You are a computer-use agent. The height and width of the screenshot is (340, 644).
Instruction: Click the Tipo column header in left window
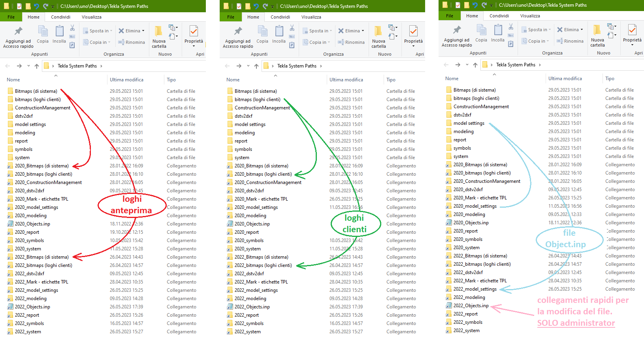click(x=171, y=80)
